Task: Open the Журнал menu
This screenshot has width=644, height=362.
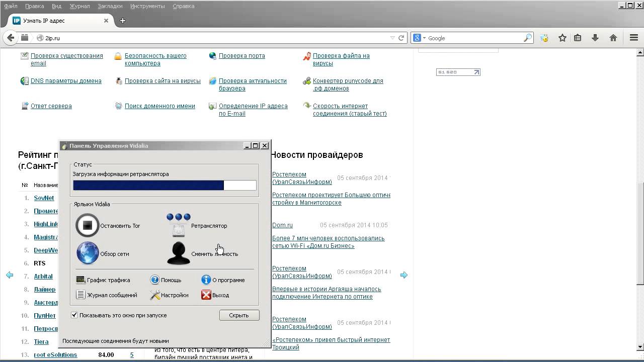Action: (79, 6)
